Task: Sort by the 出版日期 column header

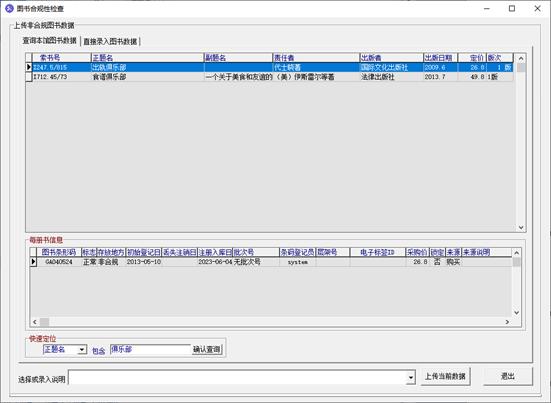Action: (x=440, y=58)
